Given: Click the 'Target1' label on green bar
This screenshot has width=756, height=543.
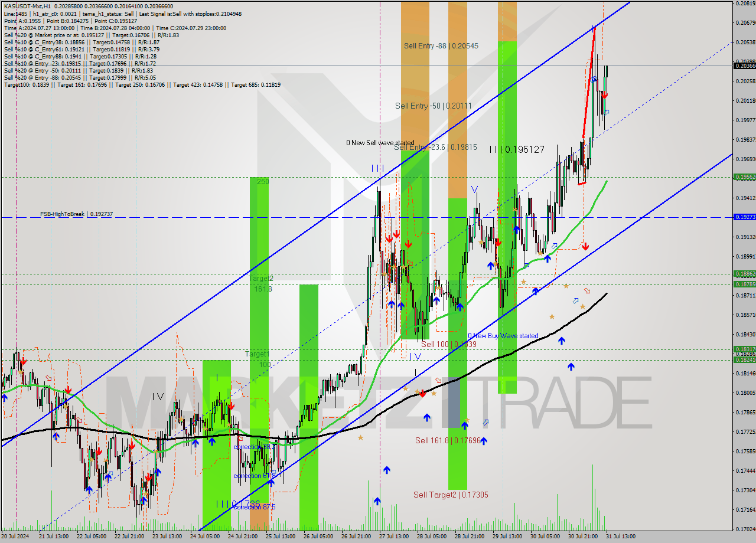Looking at the screenshot, I should click(258, 354).
